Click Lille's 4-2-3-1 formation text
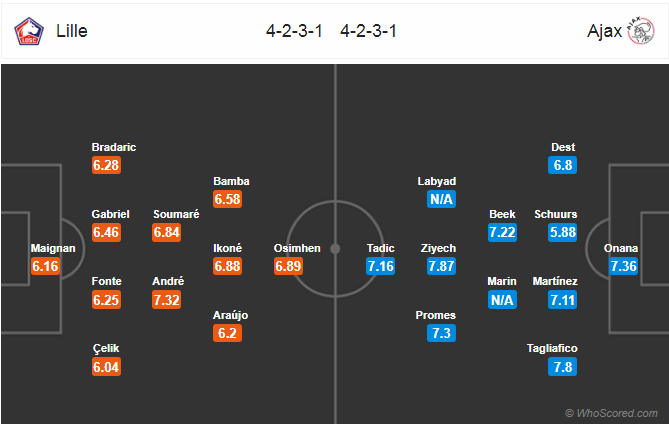Screen dimensions: 669x424 click(294, 31)
